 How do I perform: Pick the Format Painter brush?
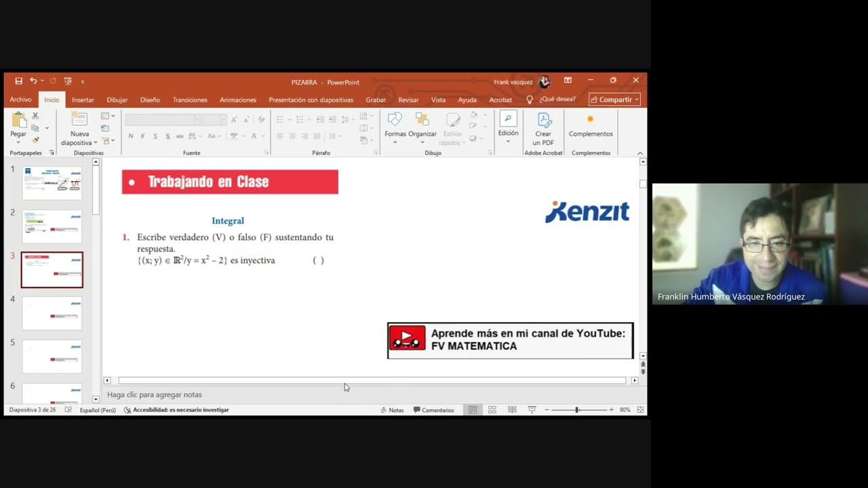(35, 140)
